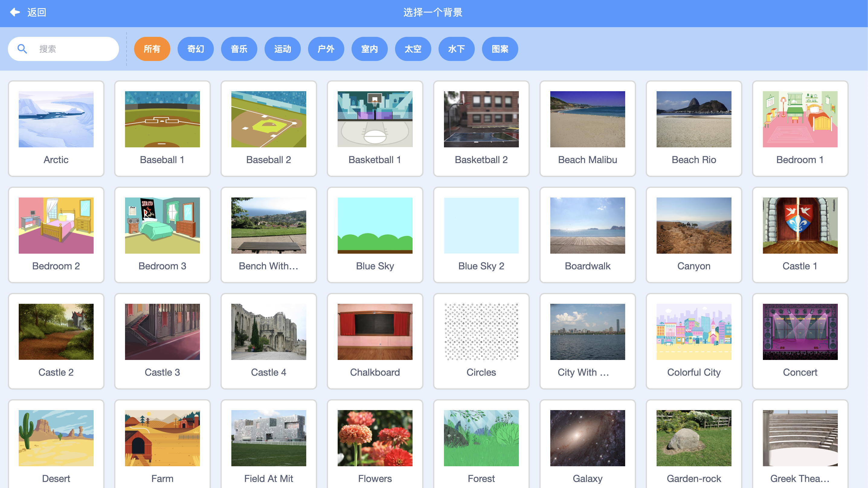This screenshot has width=868, height=488.
Task: Choose the Bedroom 3 backdrop
Action: point(162,235)
